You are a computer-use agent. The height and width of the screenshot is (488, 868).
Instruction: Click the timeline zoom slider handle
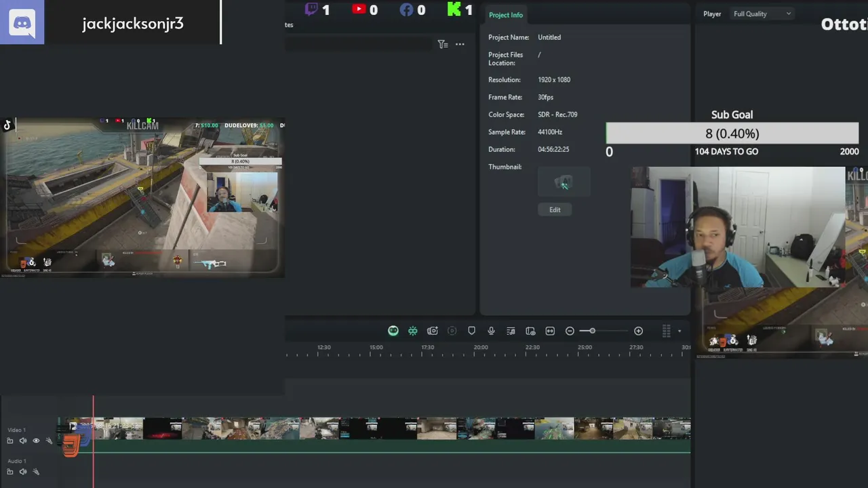pyautogui.click(x=592, y=331)
